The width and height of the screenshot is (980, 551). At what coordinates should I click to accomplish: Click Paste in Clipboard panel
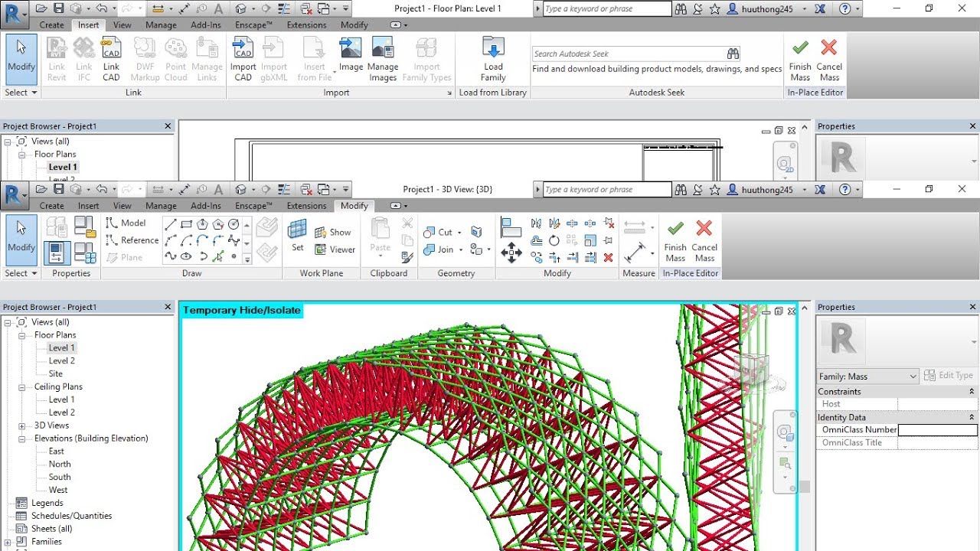pyautogui.click(x=381, y=240)
